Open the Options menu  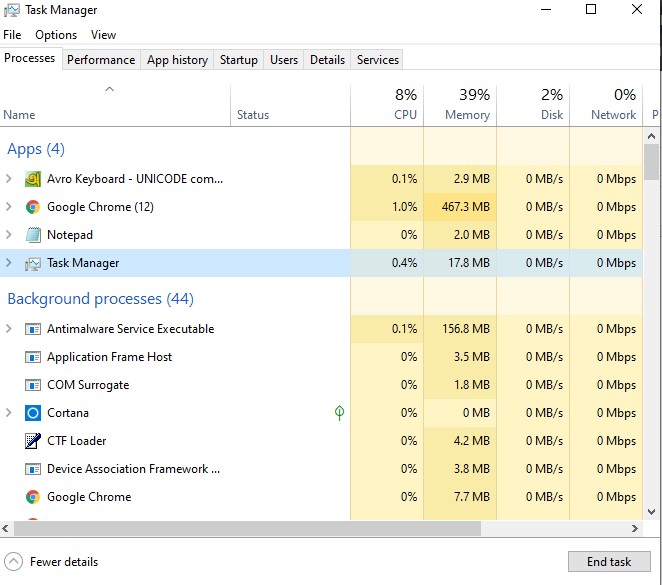click(x=56, y=35)
